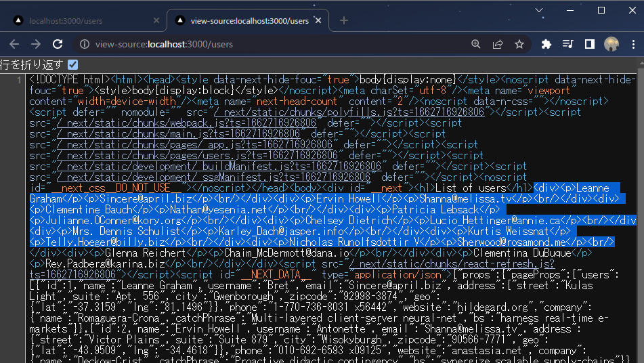Click the "application/json" type value
This screenshot has height=363, width=644.
tap(398, 275)
